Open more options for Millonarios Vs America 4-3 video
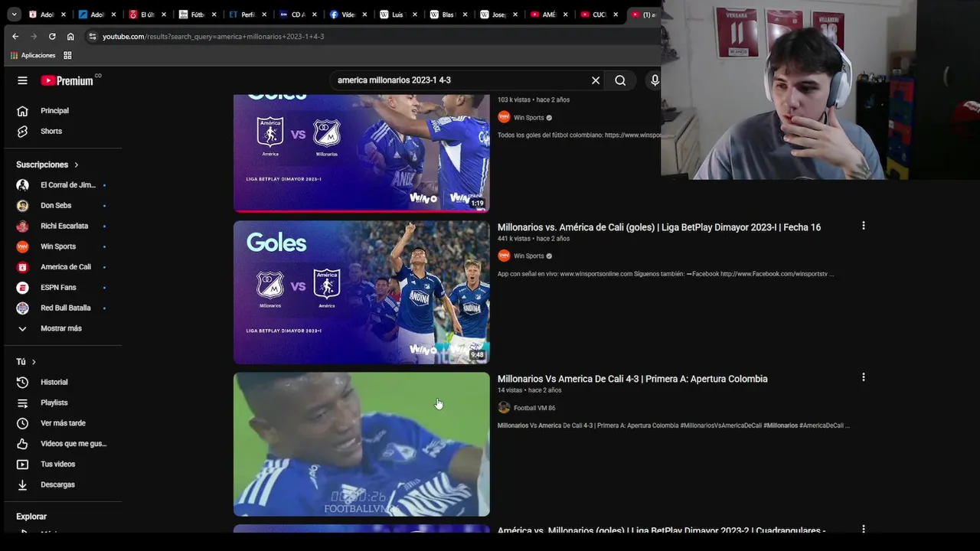The width and height of the screenshot is (980, 551). 864,377
